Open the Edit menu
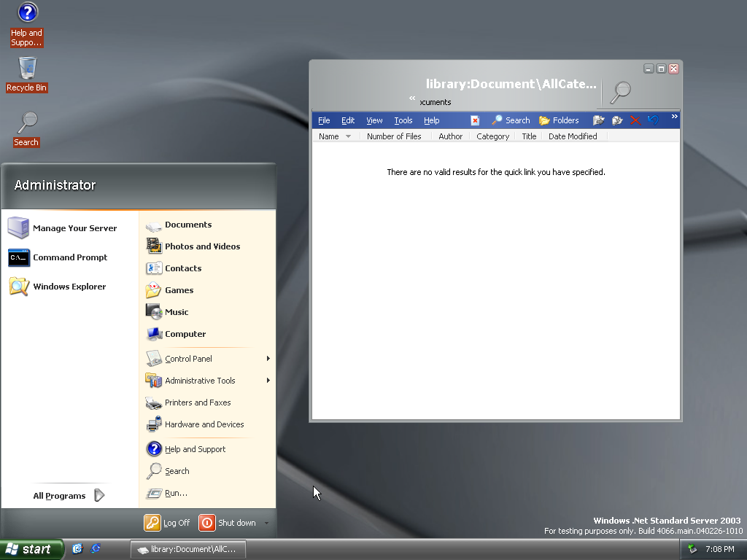This screenshot has height=560, width=747. [x=348, y=120]
